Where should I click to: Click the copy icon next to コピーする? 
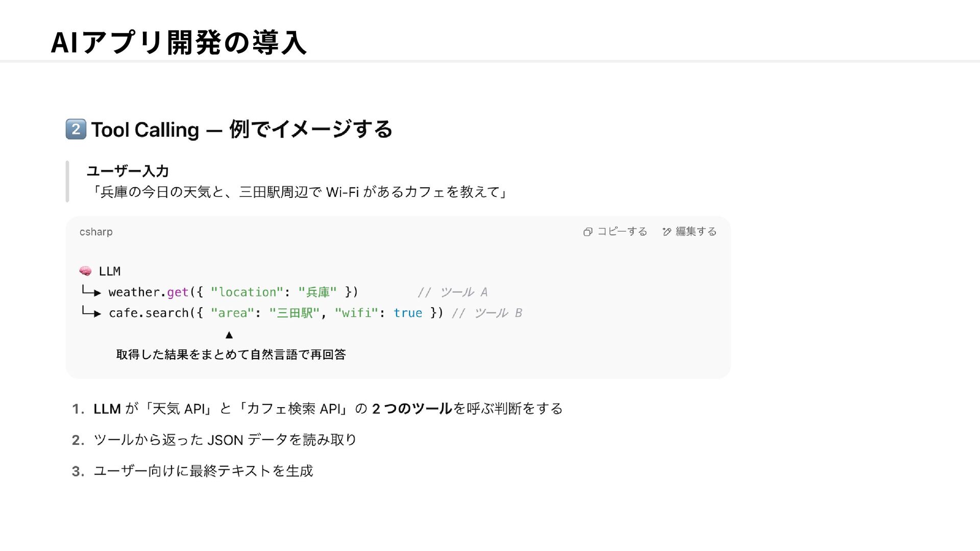coord(587,232)
